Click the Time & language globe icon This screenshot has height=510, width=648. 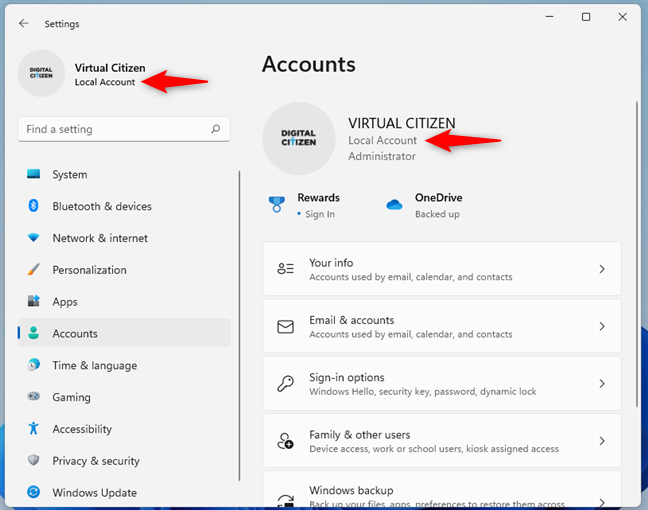point(33,365)
